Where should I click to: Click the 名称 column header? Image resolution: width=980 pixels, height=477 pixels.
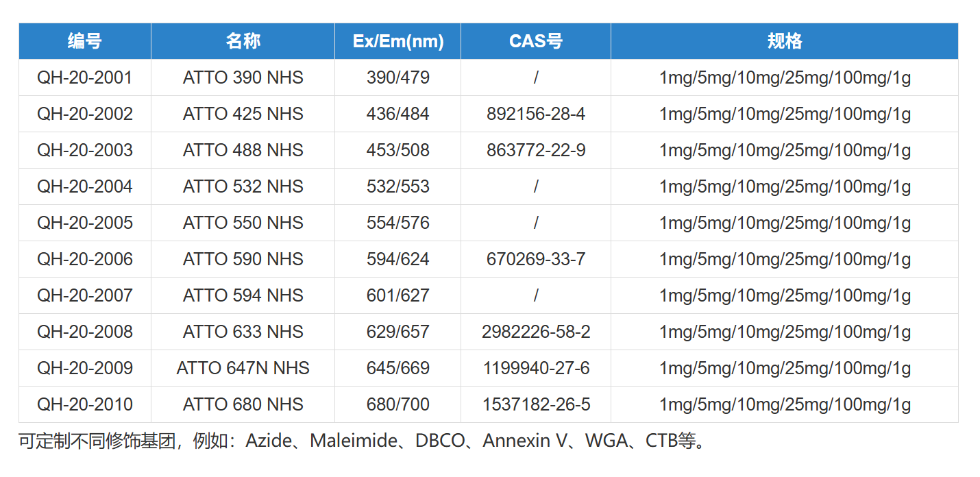tap(243, 41)
